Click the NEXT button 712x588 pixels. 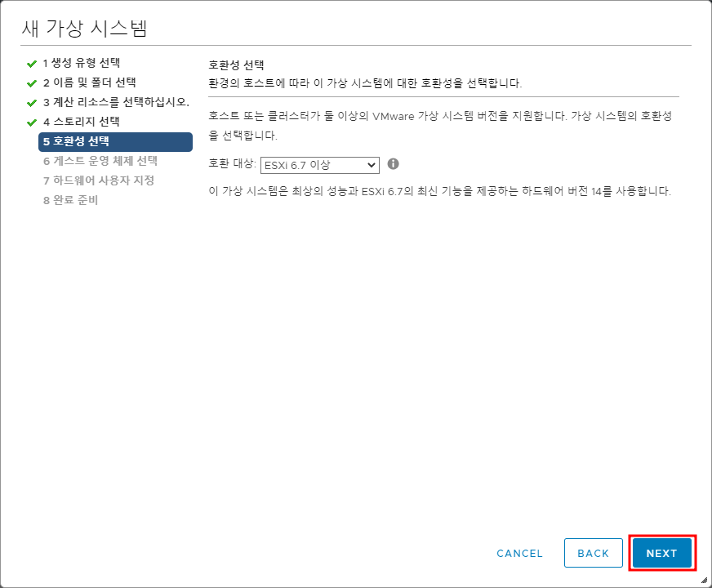[x=662, y=553]
